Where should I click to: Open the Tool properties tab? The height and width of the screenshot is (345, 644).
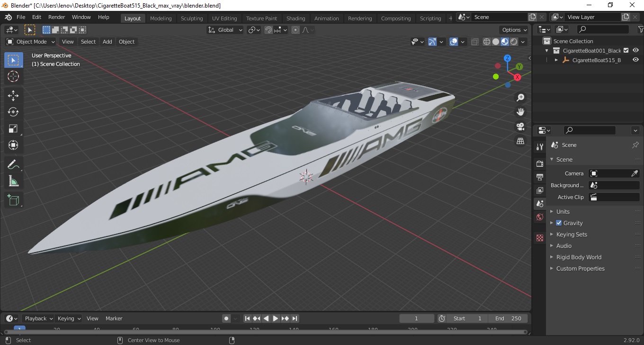coord(540,147)
